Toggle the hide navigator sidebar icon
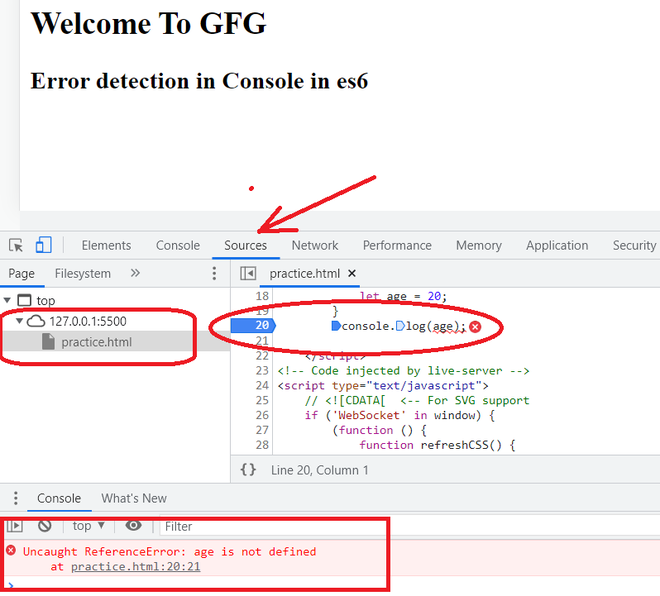The height and width of the screenshot is (596, 660). (248, 274)
